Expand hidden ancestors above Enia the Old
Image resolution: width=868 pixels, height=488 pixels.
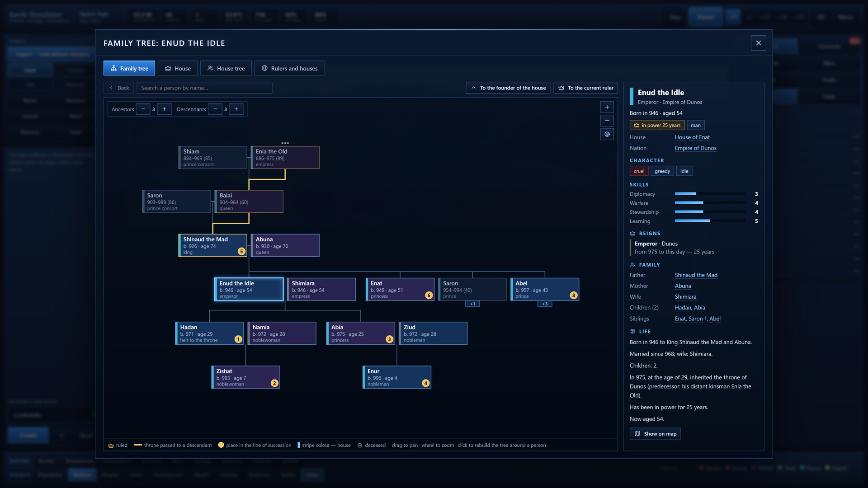click(285, 143)
